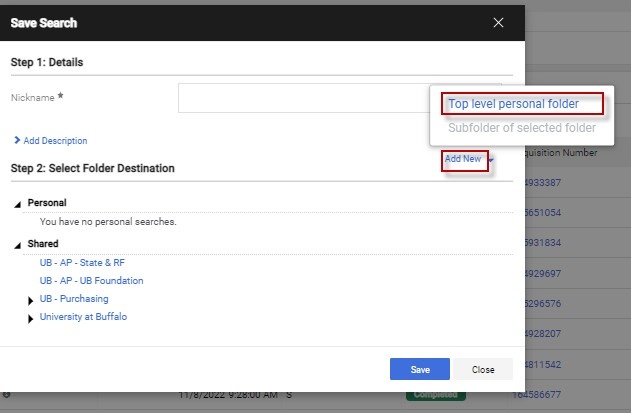Expand the UB - Purchasing folder arrow

[30, 300]
